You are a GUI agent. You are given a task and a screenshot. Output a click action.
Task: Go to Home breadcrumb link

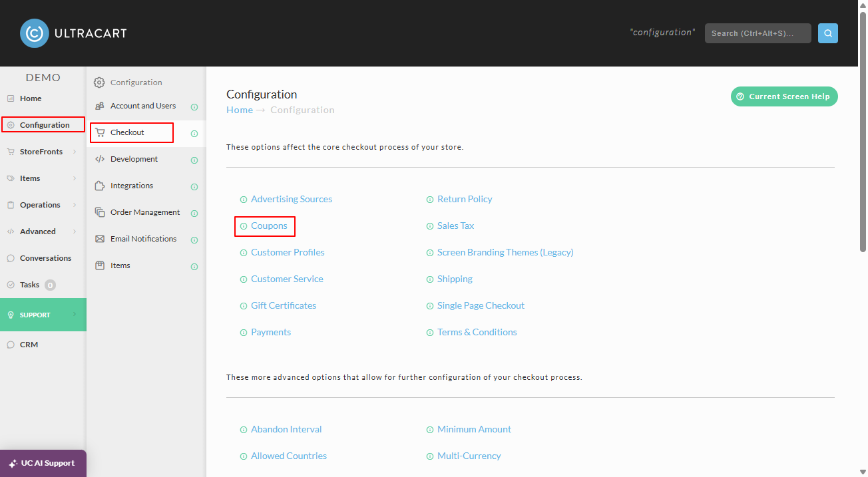[240, 110]
